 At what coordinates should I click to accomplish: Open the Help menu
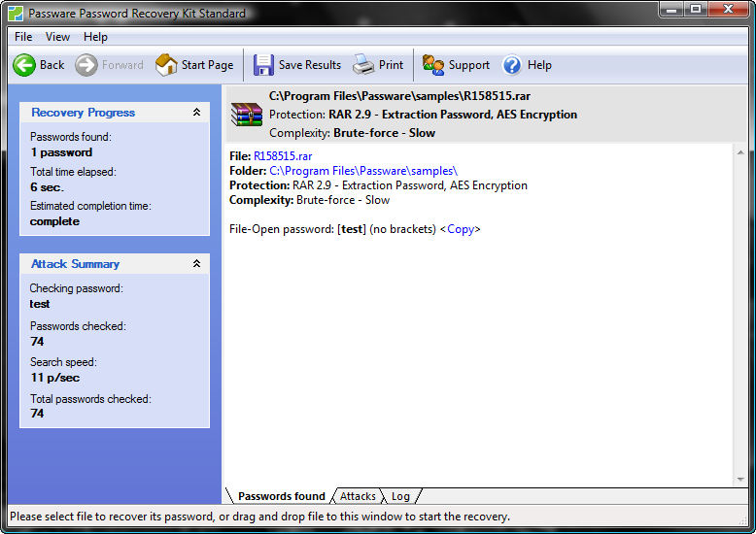tap(95, 37)
